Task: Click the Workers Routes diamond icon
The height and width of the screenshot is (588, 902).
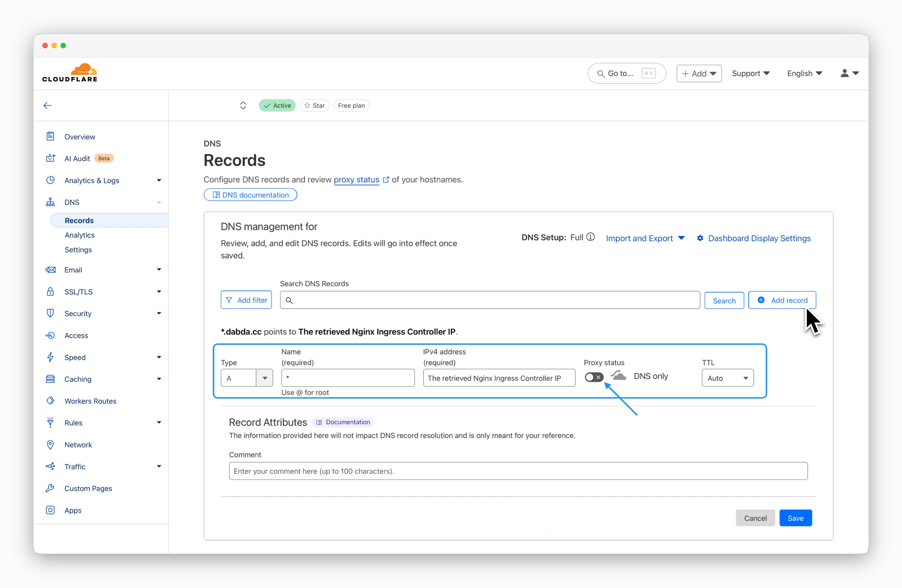Action: point(50,401)
